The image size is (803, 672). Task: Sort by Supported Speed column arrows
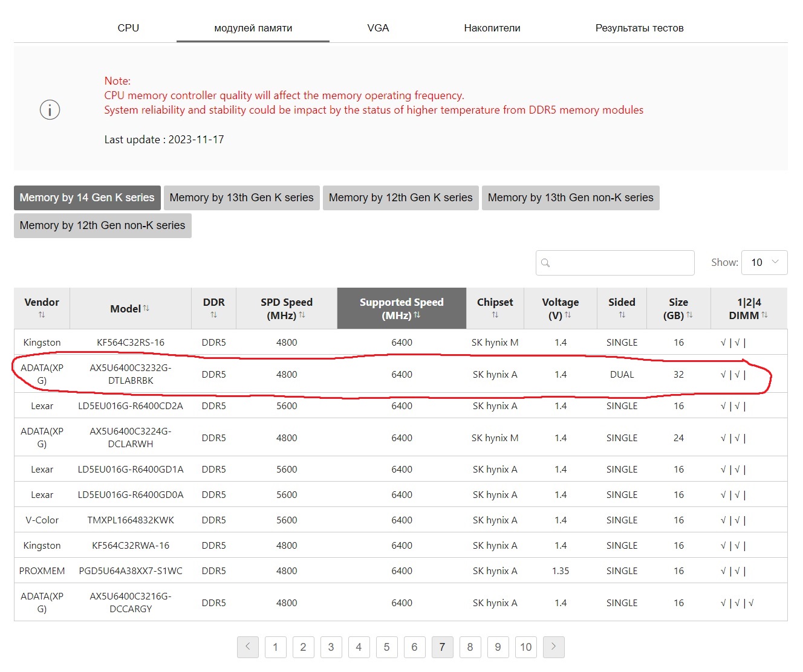pyautogui.click(x=417, y=315)
